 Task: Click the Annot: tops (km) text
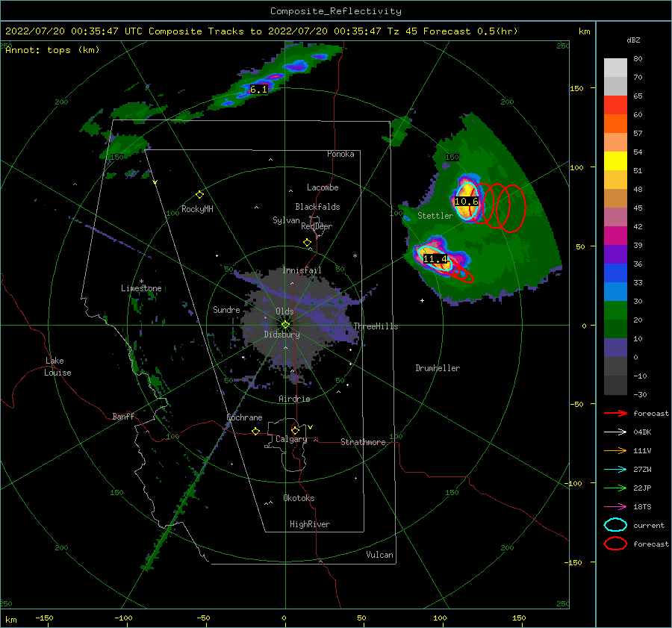[x=52, y=50]
